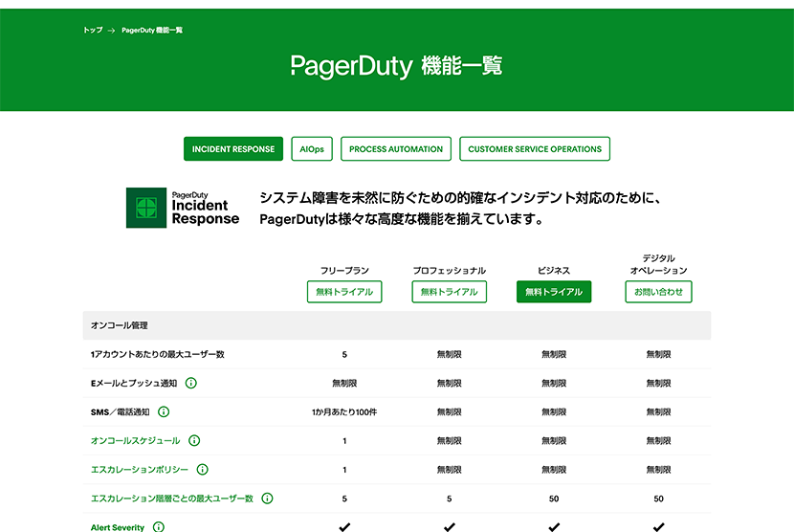794x532 pixels.
Task: Click the PagerDuty 機能一覧 breadcrumb
Action: pyautogui.click(x=152, y=31)
